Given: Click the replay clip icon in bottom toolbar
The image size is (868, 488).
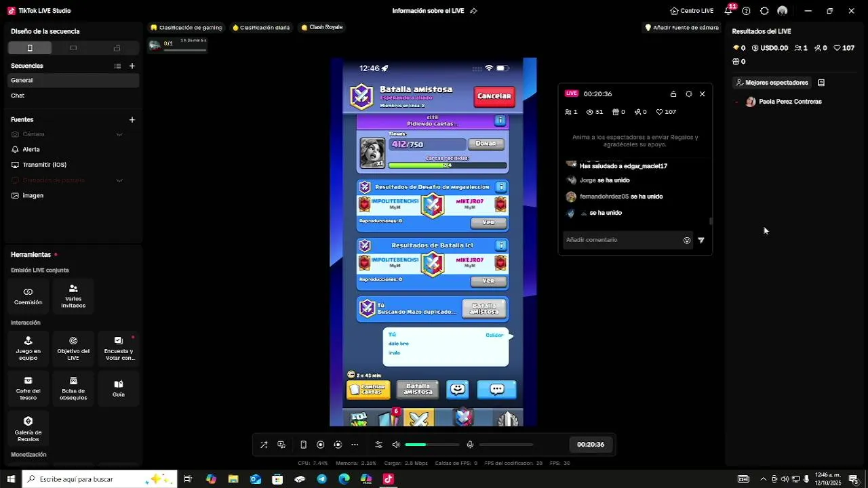Looking at the screenshot, I should [x=338, y=445].
